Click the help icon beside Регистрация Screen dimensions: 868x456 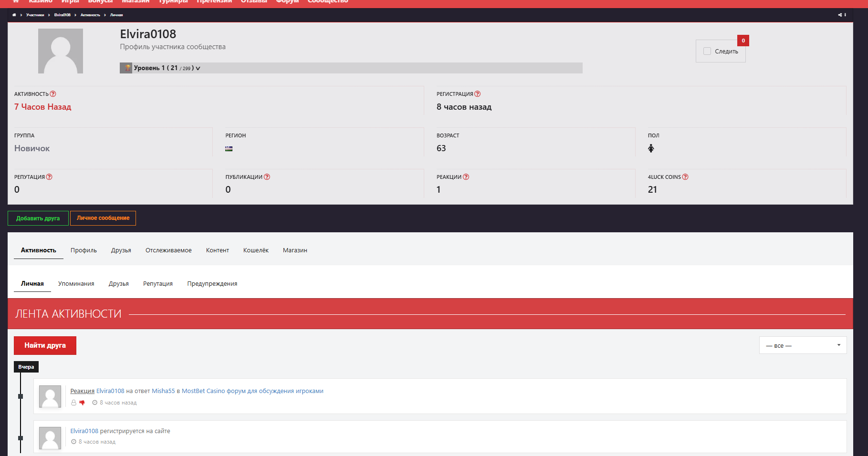click(477, 94)
